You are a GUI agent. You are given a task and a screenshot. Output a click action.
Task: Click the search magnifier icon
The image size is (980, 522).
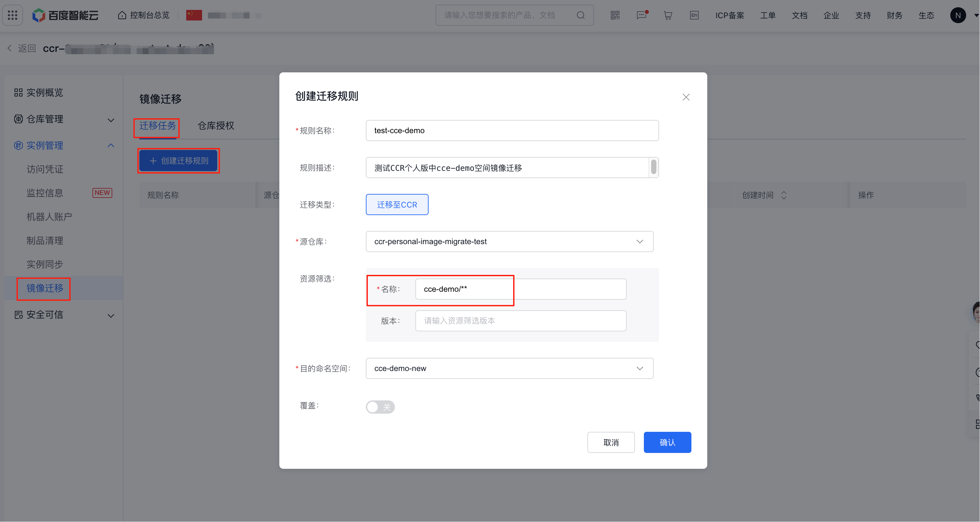pyautogui.click(x=580, y=15)
